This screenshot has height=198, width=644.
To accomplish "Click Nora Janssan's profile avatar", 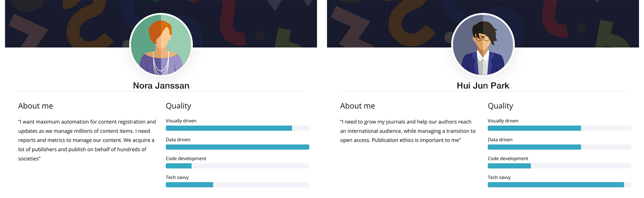I will [161, 45].
